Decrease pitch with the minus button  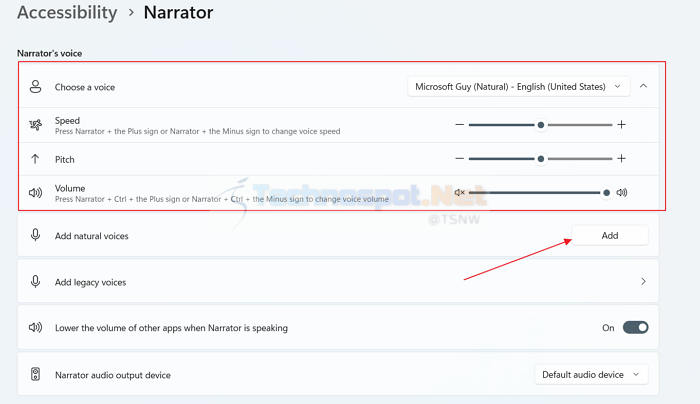point(459,158)
